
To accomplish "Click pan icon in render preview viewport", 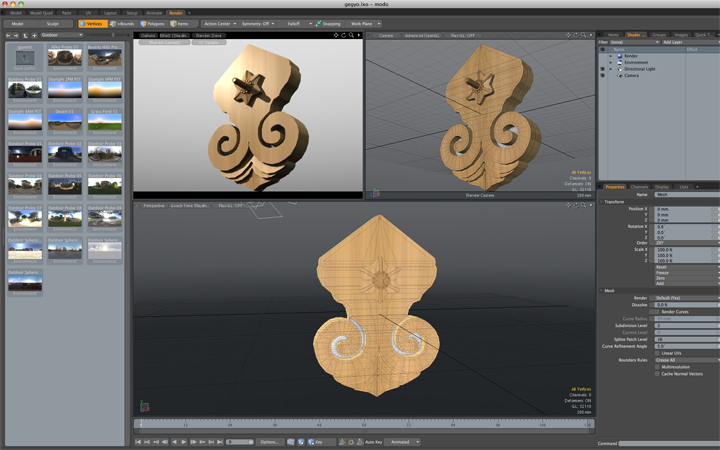I will (x=336, y=35).
